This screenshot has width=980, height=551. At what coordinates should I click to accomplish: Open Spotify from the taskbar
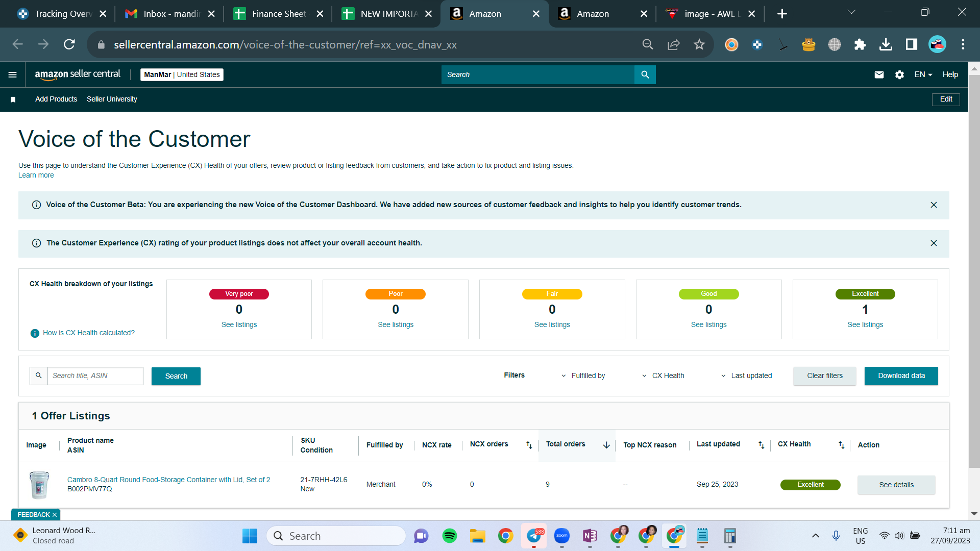[x=450, y=536]
